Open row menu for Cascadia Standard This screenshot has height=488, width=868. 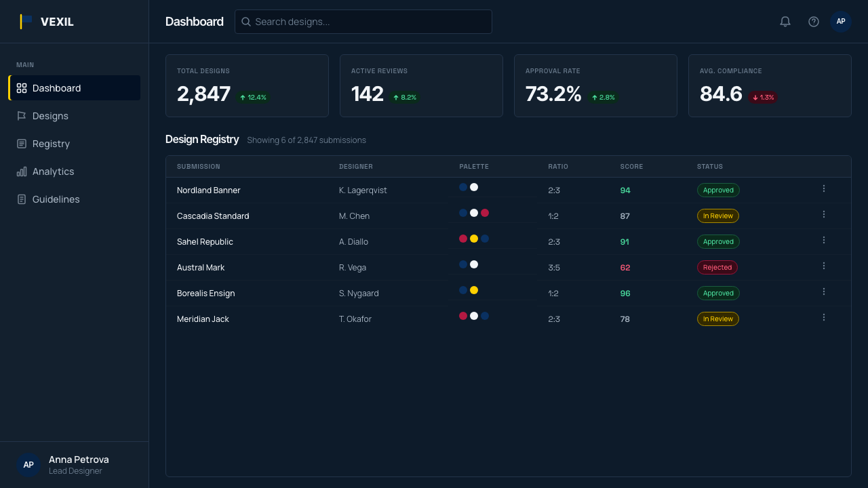coord(824,214)
